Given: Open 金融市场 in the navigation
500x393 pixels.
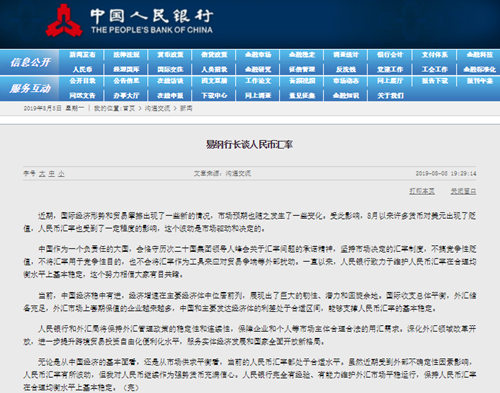Looking at the screenshot, I should pyautogui.click(x=258, y=55).
